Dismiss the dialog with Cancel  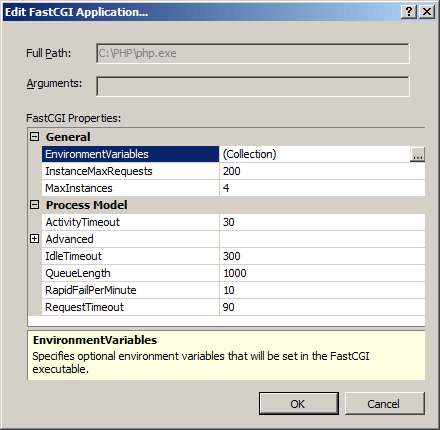(x=385, y=404)
